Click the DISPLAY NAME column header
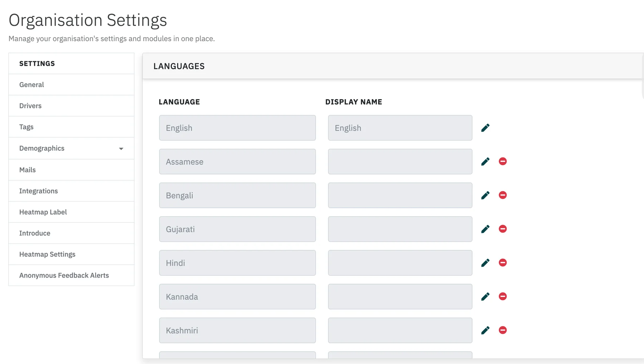644x364 pixels. pyautogui.click(x=353, y=102)
